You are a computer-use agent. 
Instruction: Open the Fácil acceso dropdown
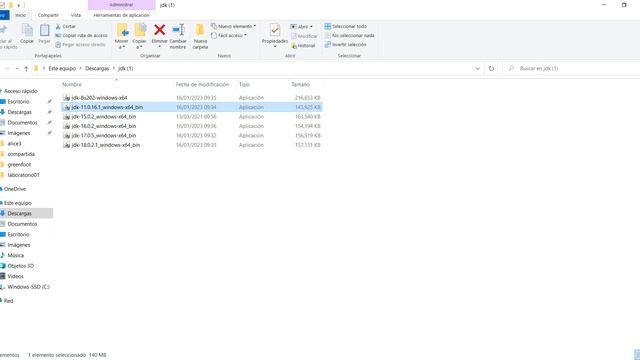pyautogui.click(x=229, y=36)
